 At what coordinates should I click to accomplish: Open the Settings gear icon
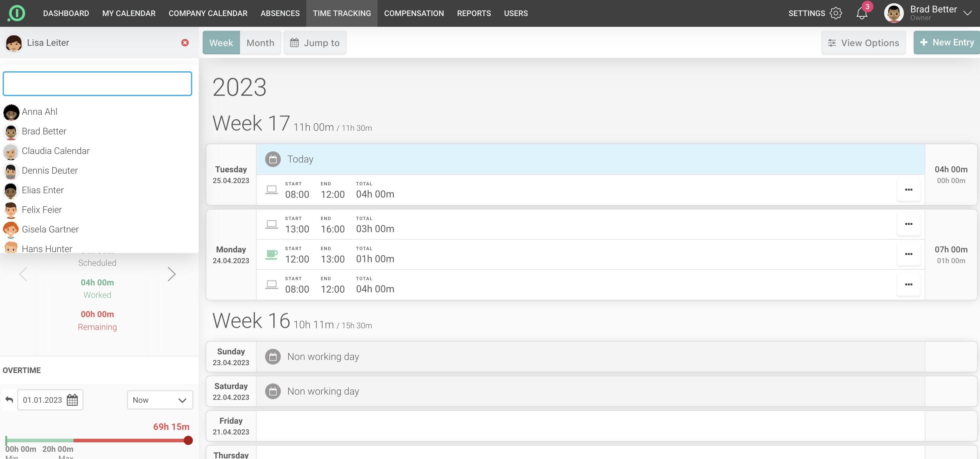(836, 13)
